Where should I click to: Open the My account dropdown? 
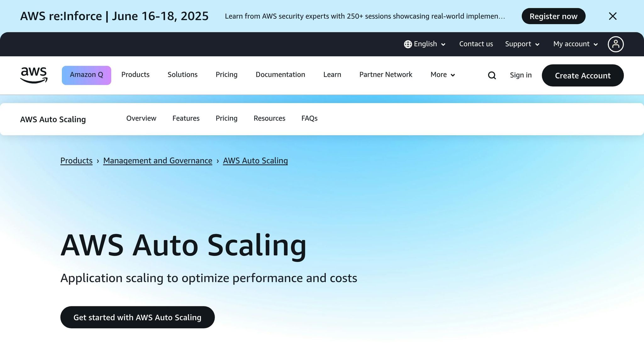click(x=575, y=44)
